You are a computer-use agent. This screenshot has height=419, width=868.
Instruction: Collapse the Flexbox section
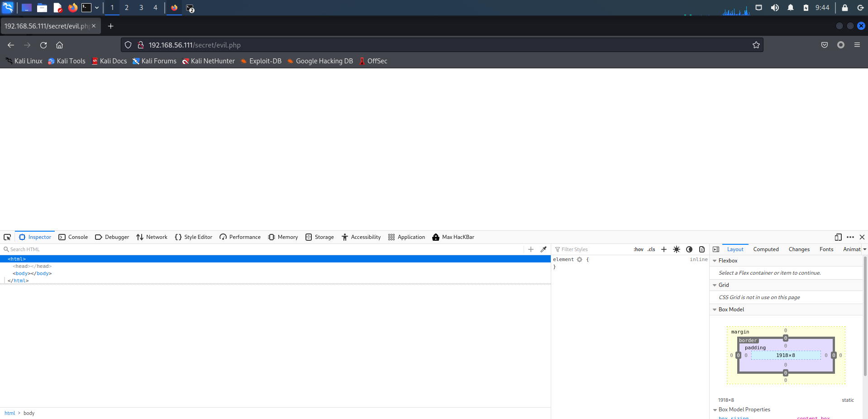(715, 261)
